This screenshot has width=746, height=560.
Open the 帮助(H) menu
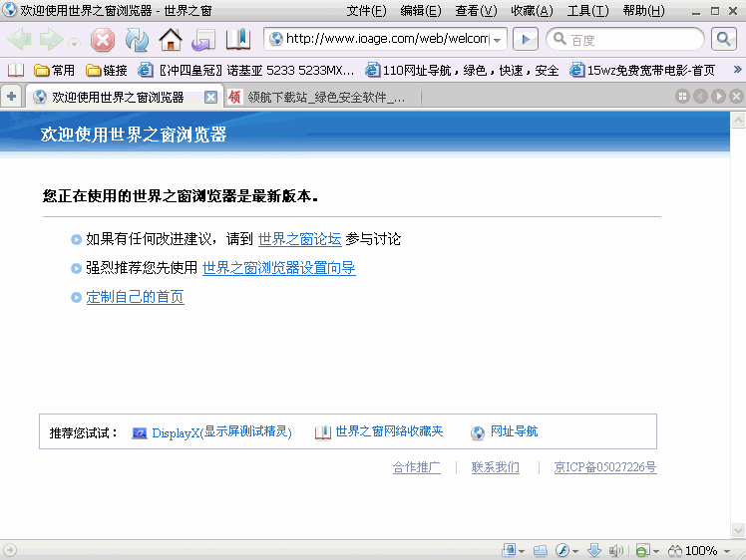click(x=643, y=10)
